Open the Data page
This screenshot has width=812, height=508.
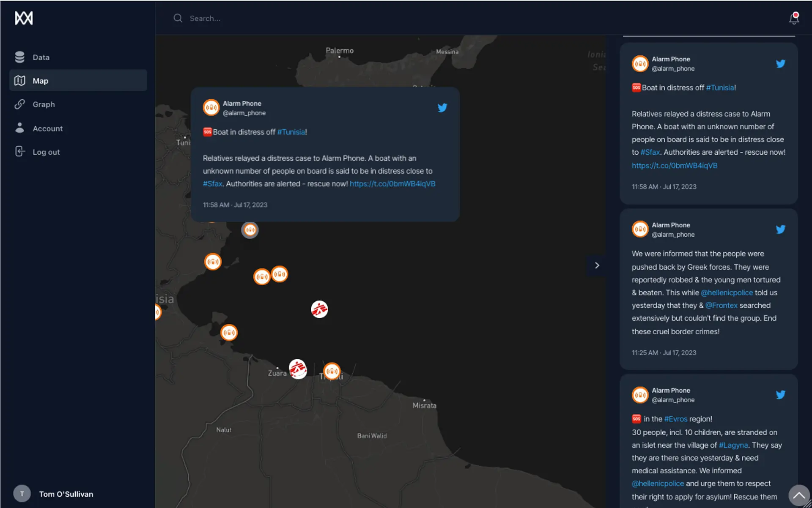pyautogui.click(x=41, y=57)
